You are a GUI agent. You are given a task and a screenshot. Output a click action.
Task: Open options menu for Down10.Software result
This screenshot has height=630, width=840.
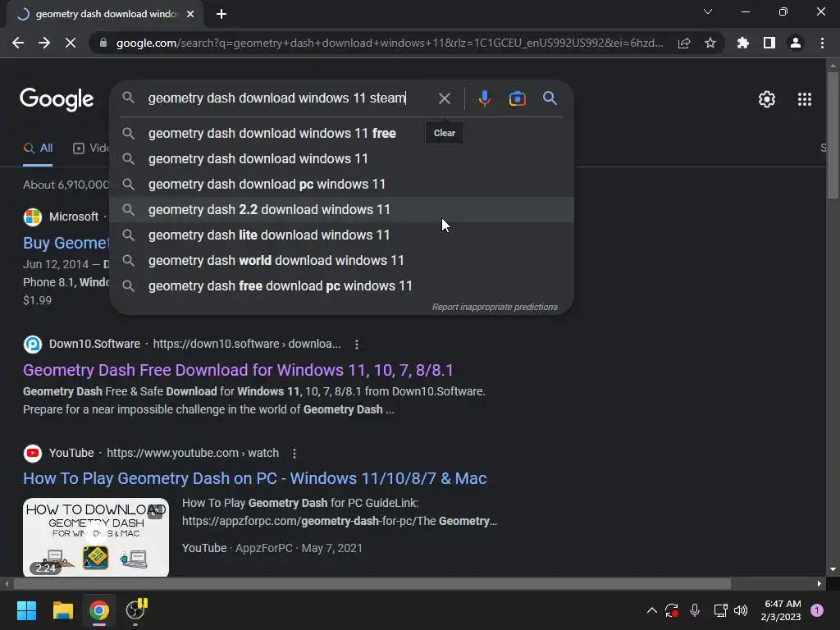coord(357,345)
